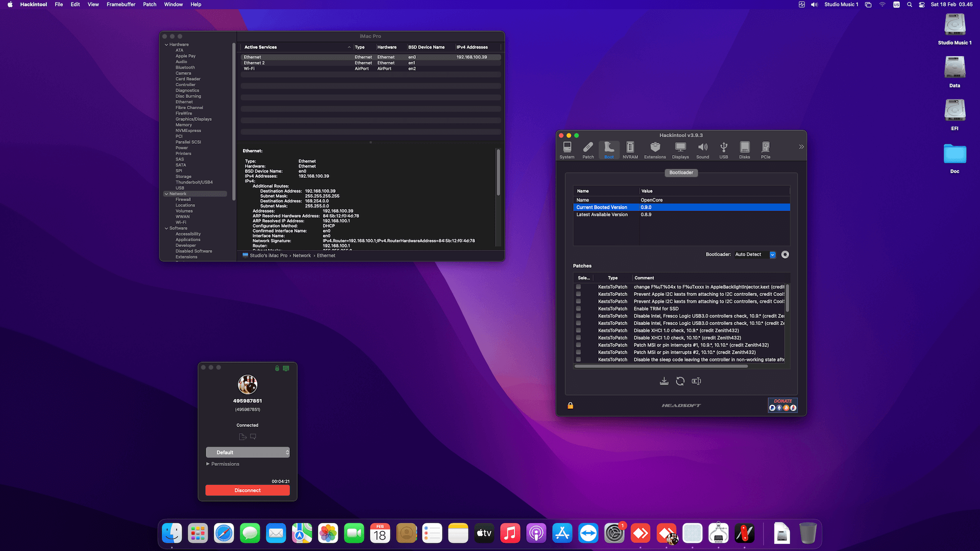Collapse the Network group in System Information sidebar
Image resolution: width=980 pixels, height=551 pixels.
tap(166, 194)
